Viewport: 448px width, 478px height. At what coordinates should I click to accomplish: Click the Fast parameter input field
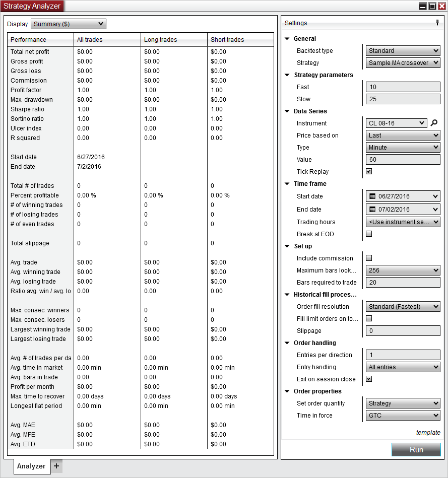[x=403, y=87]
